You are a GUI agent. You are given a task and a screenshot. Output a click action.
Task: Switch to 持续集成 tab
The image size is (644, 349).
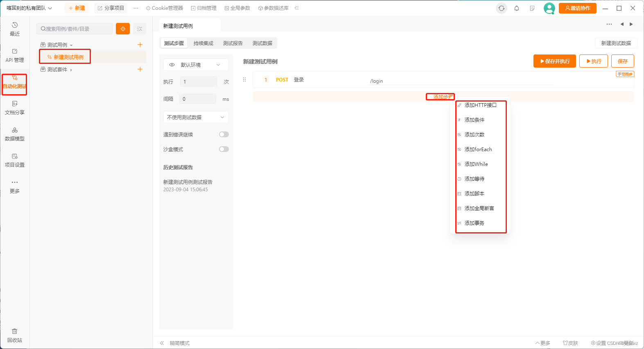[203, 43]
